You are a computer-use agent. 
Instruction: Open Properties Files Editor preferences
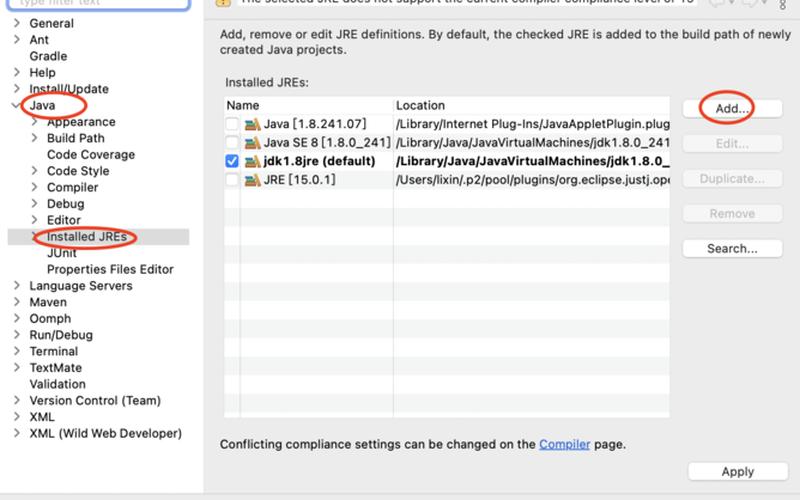(110, 269)
